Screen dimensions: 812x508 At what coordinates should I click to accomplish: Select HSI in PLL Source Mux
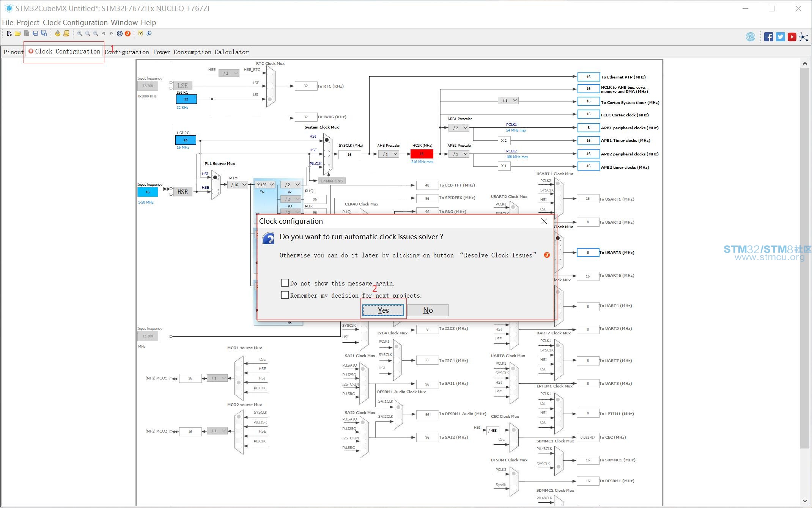tap(215, 177)
